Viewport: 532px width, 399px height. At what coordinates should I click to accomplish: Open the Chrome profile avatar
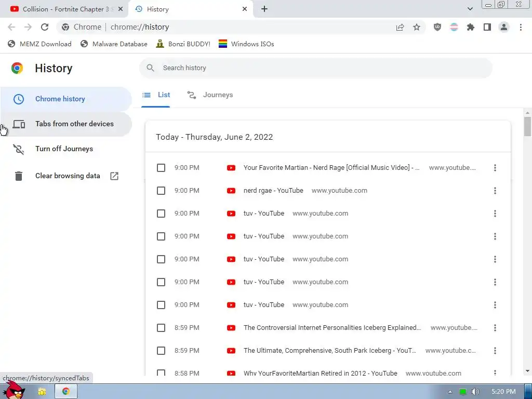point(504,27)
